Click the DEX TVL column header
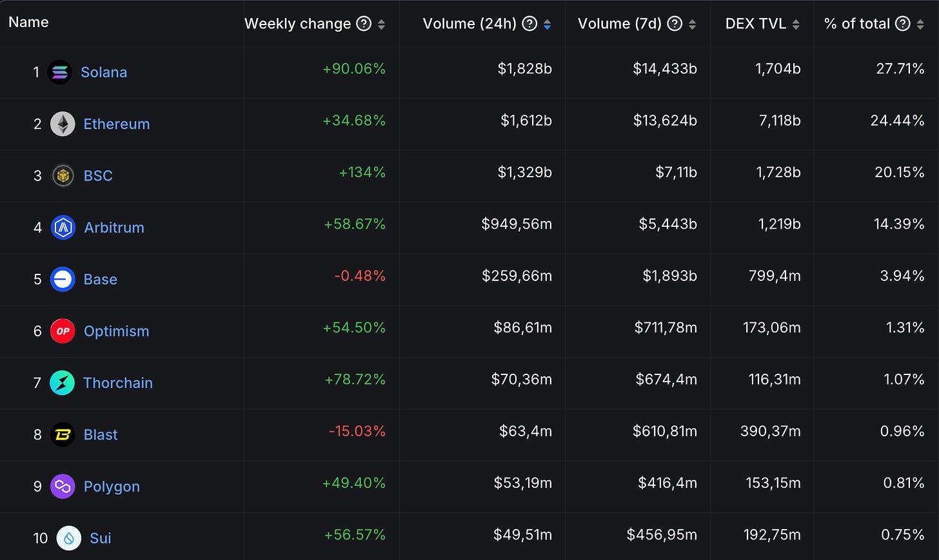Image resolution: width=939 pixels, height=560 pixels. tap(756, 24)
